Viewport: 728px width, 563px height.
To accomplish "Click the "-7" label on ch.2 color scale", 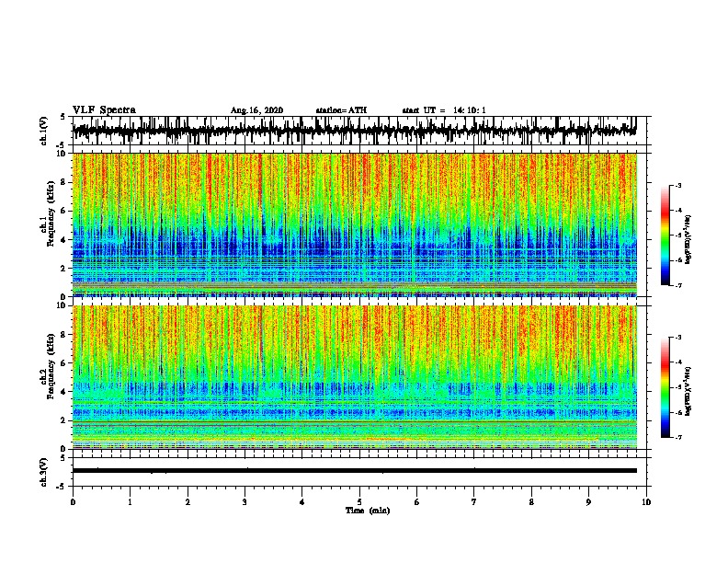I will tap(678, 437).
